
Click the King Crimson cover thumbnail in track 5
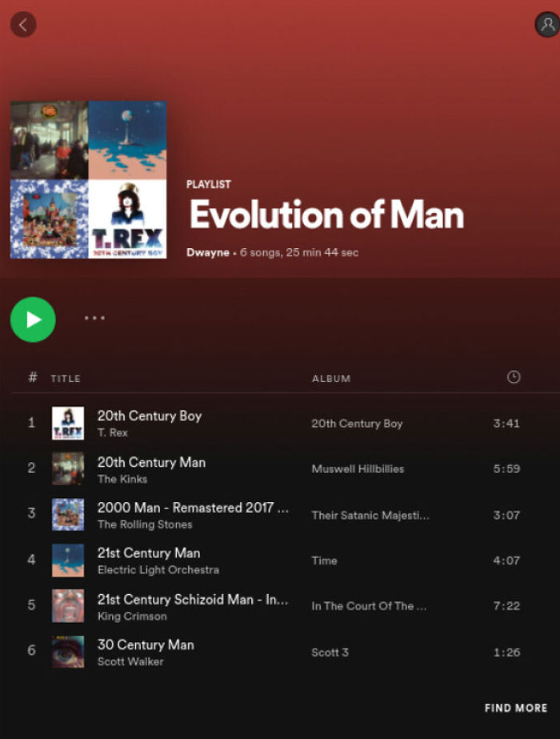pyautogui.click(x=68, y=605)
